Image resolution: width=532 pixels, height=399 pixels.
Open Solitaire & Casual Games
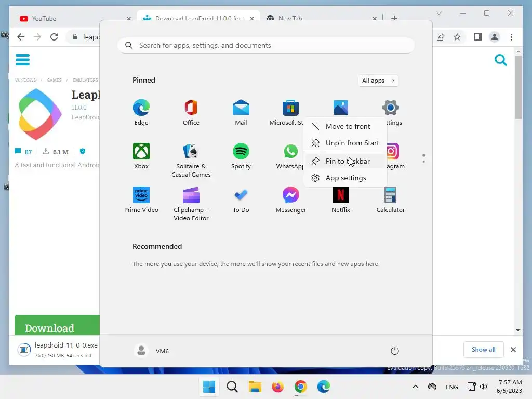[191, 160]
